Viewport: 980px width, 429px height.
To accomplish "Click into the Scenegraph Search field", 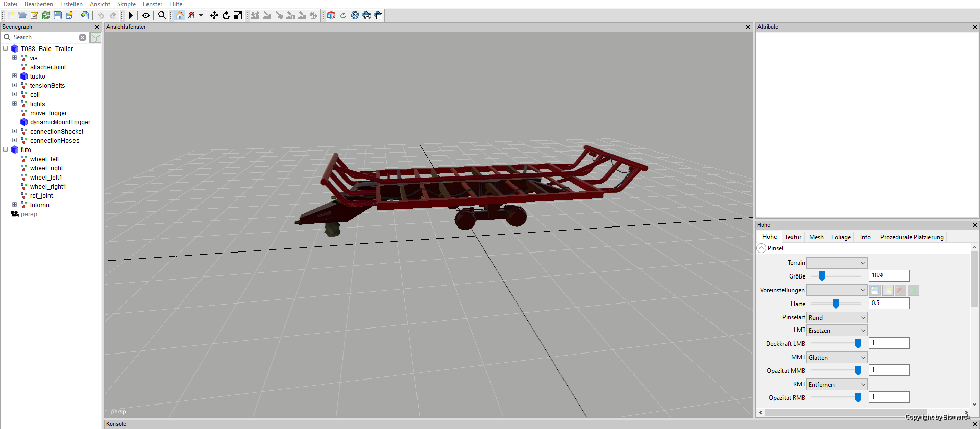I will tap(44, 37).
